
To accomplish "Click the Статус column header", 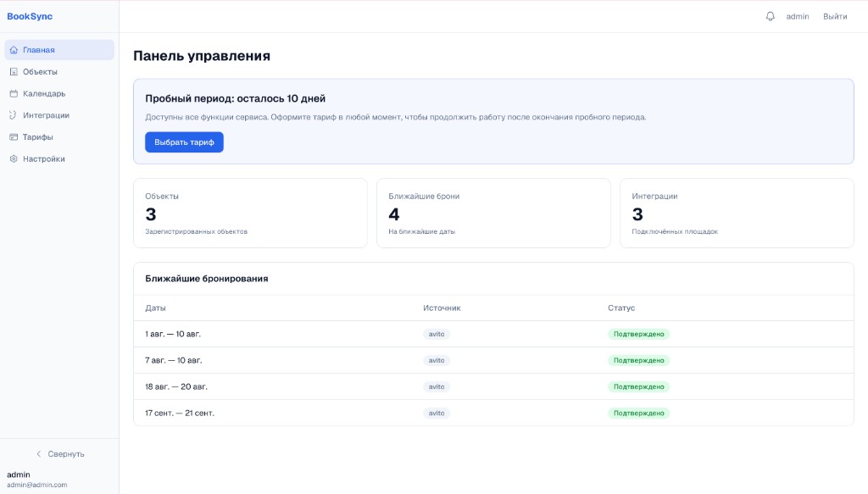I will click(x=621, y=308).
